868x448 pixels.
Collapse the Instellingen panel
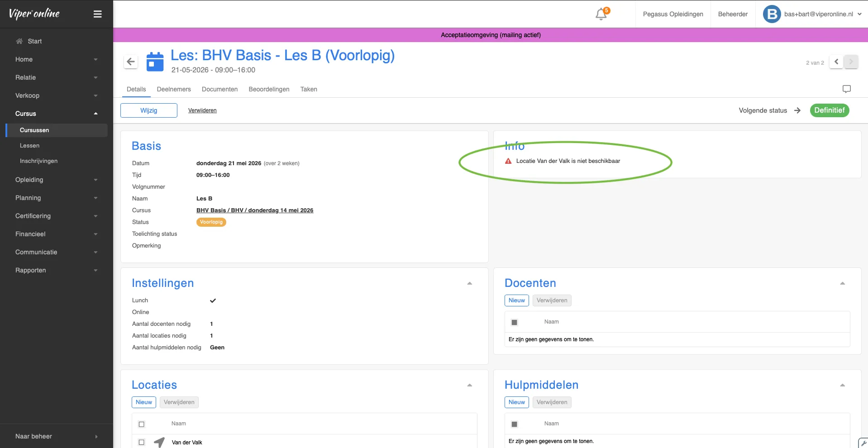tap(470, 283)
